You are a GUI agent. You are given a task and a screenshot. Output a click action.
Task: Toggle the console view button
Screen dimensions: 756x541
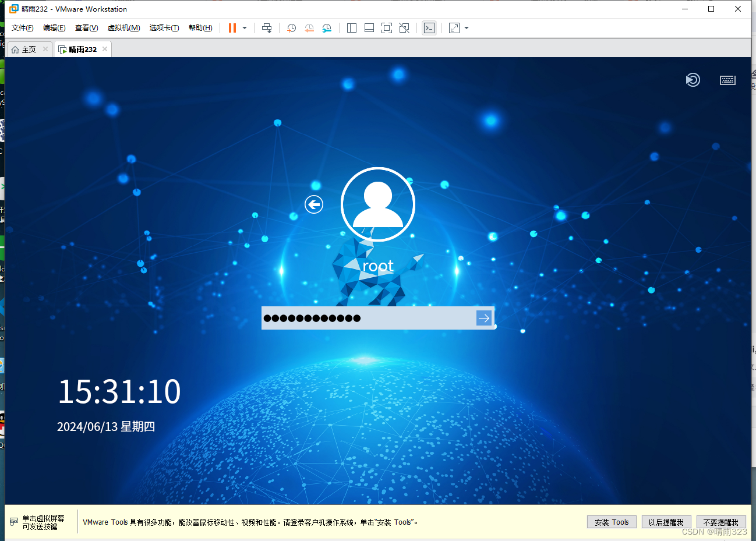(429, 28)
